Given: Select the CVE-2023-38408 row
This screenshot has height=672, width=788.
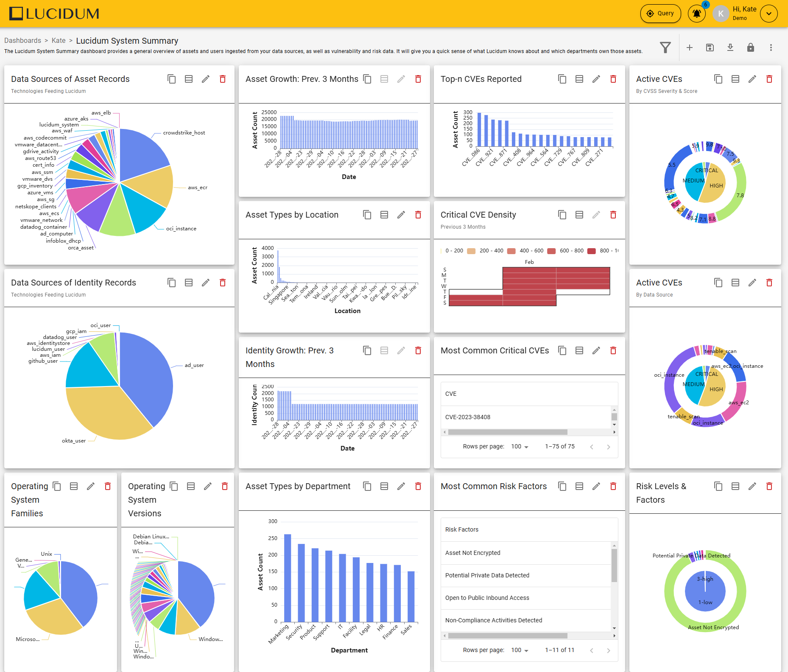Looking at the screenshot, I should point(526,417).
